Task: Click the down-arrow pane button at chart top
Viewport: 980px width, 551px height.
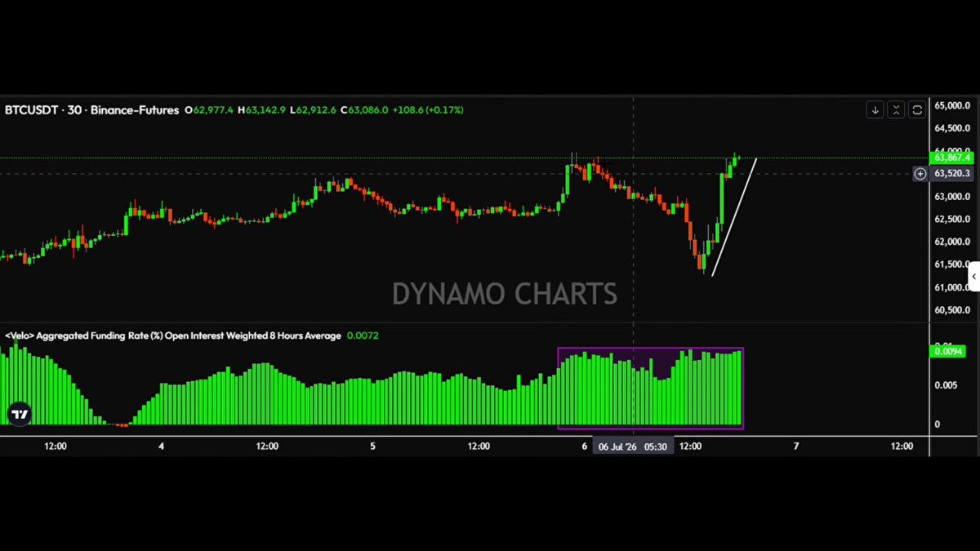Action: [875, 109]
